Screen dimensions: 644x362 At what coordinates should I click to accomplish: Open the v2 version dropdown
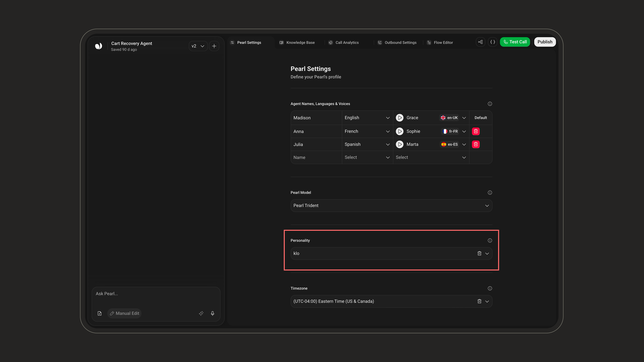pos(198,46)
